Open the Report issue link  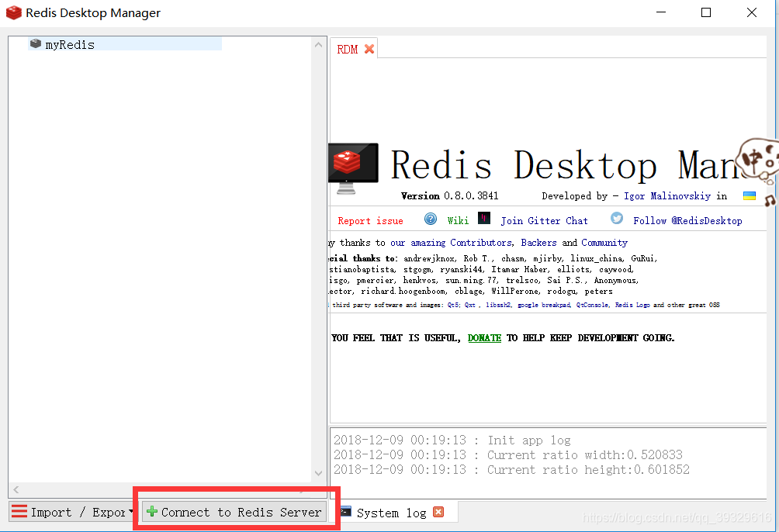click(x=370, y=220)
